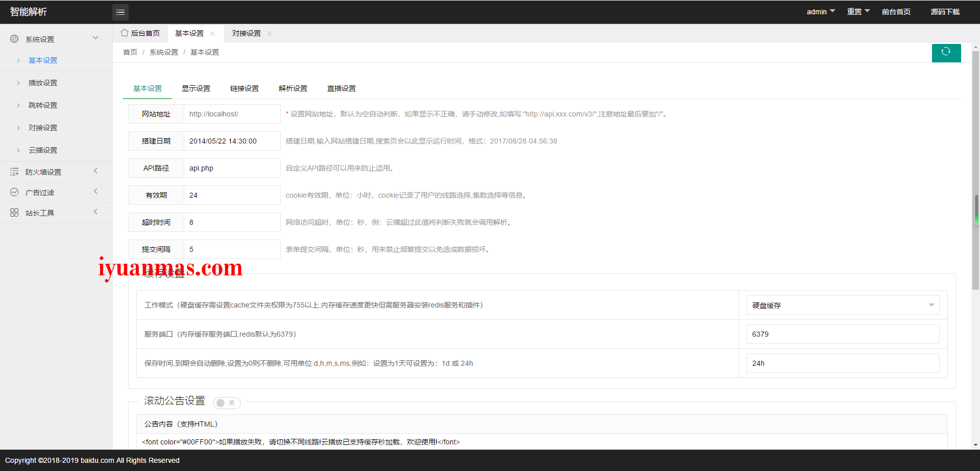
Task: Click the 智能解析 logo title
Action: (x=29, y=12)
